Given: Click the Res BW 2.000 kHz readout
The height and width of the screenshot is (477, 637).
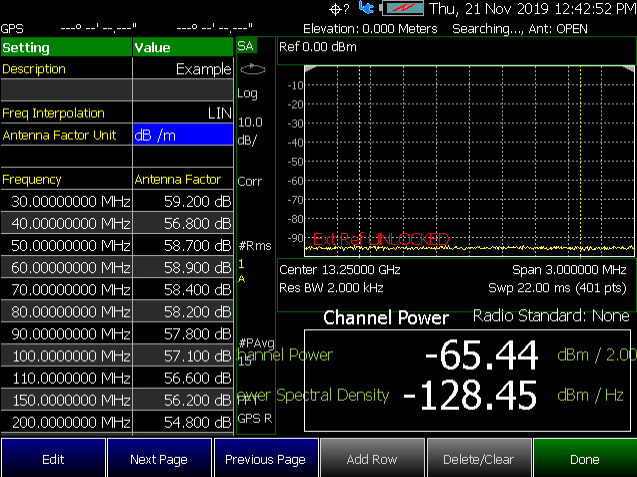Looking at the screenshot, I should (x=332, y=288).
